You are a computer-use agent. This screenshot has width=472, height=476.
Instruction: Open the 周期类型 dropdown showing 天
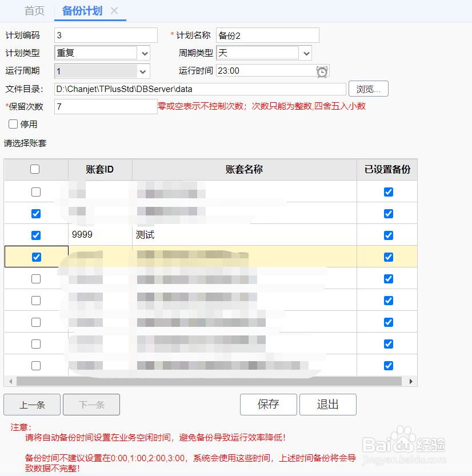(x=306, y=53)
